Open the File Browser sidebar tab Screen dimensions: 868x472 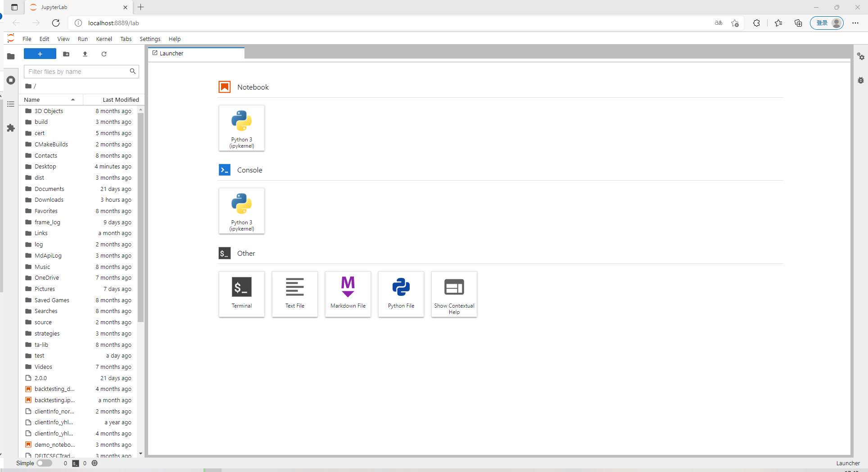pyautogui.click(x=11, y=56)
